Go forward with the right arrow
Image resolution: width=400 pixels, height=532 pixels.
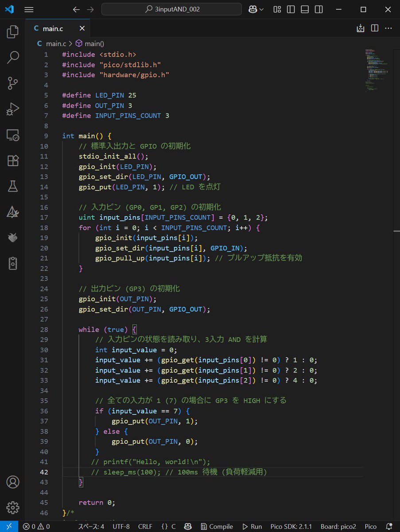point(90,9)
